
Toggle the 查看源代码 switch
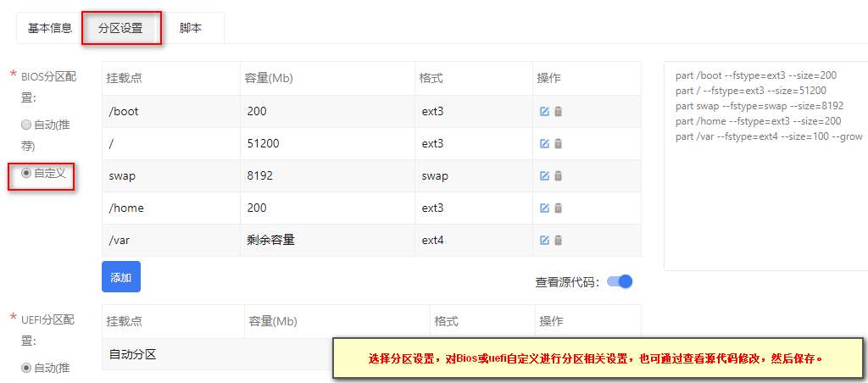tap(620, 281)
